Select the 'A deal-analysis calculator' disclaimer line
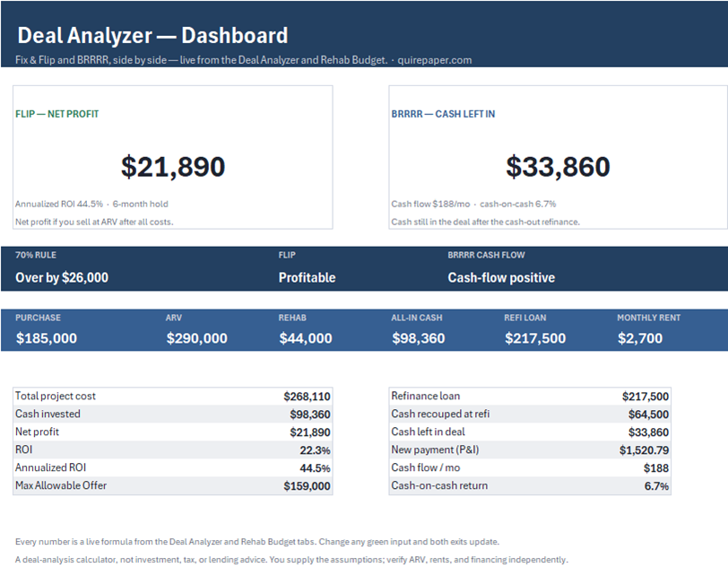728x585 pixels. (x=291, y=560)
